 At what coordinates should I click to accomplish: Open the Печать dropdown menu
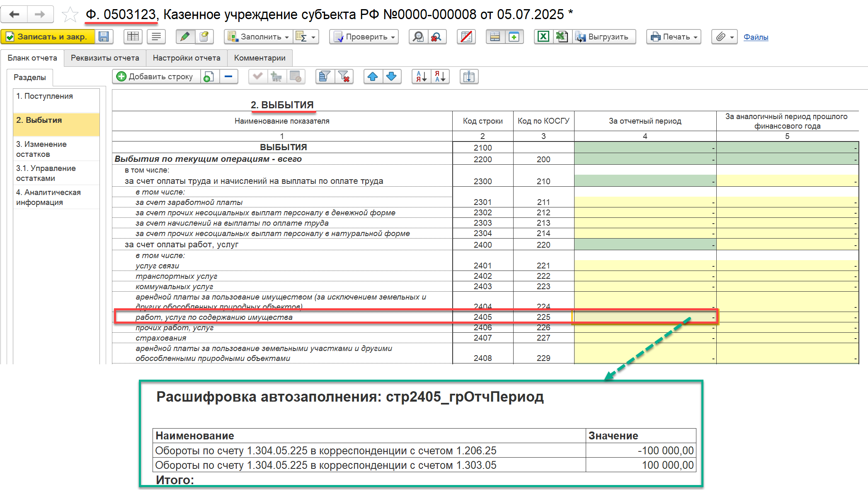(674, 37)
